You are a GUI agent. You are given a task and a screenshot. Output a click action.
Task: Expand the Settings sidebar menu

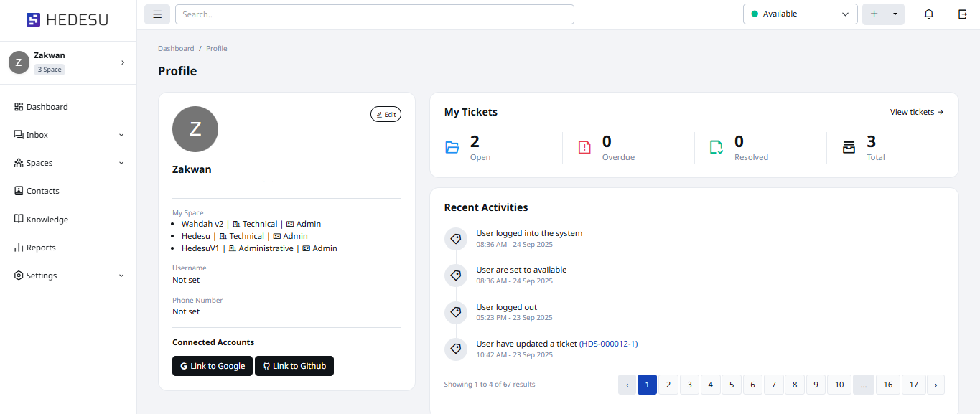pyautogui.click(x=121, y=276)
